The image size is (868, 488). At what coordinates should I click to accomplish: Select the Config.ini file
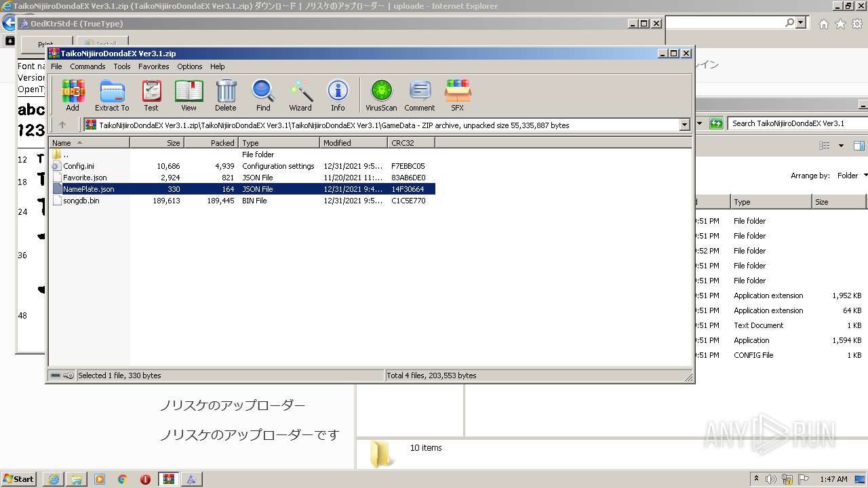pyautogui.click(x=242, y=166)
